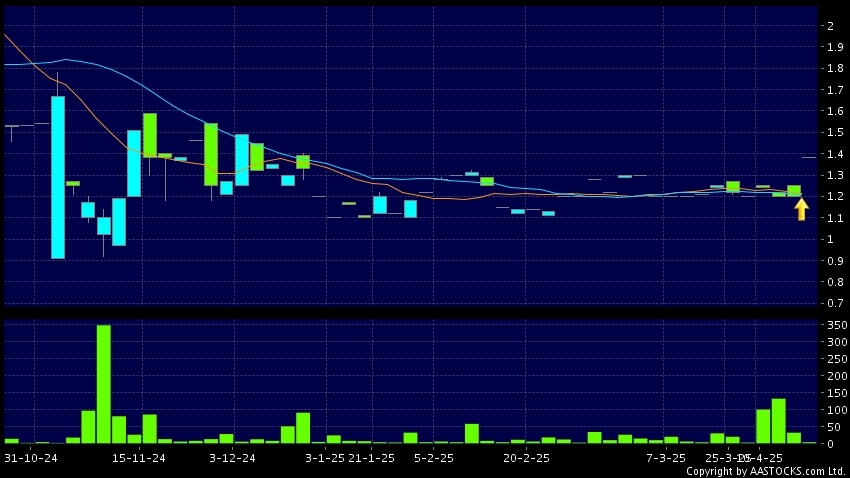Click the volume bar reaching about 130
The height and width of the screenshot is (478, 850).
tap(778, 421)
